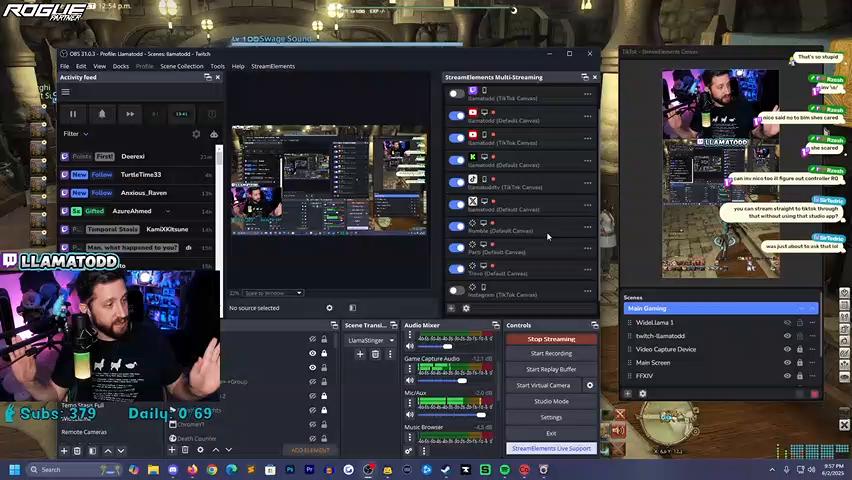The height and width of the screenshot is (480, 852).
Task: Click the bell mute-alerts icon in Activity feed
Action: [x=102, y=114]
